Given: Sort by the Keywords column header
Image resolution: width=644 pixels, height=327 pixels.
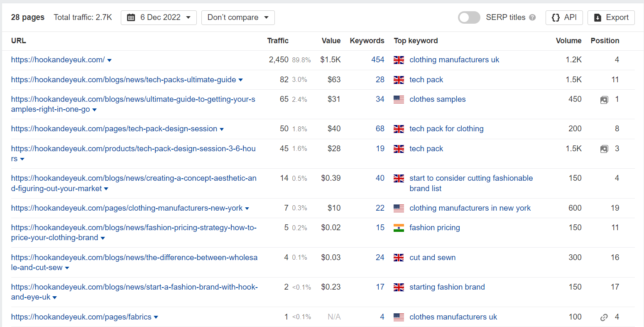Looking at the screenshot, I should [x=367, y=41].
